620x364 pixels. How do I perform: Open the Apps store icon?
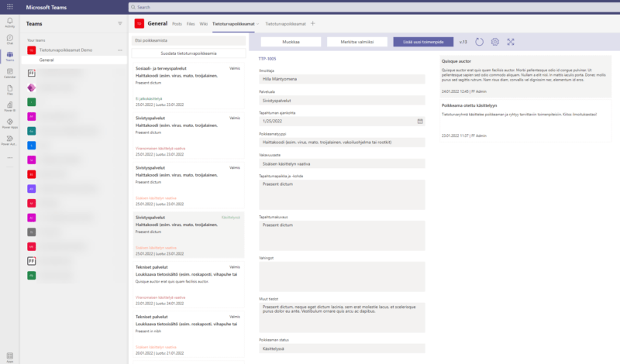(9, 357)
